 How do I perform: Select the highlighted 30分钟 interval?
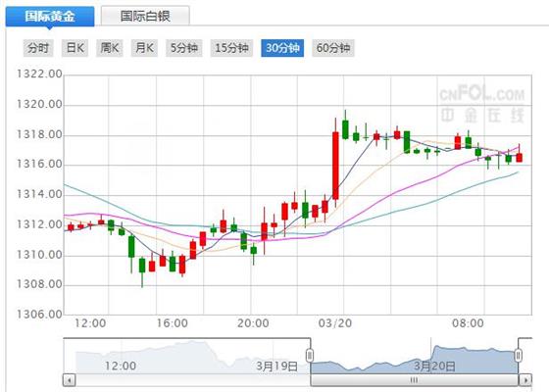tap(282, 48)
